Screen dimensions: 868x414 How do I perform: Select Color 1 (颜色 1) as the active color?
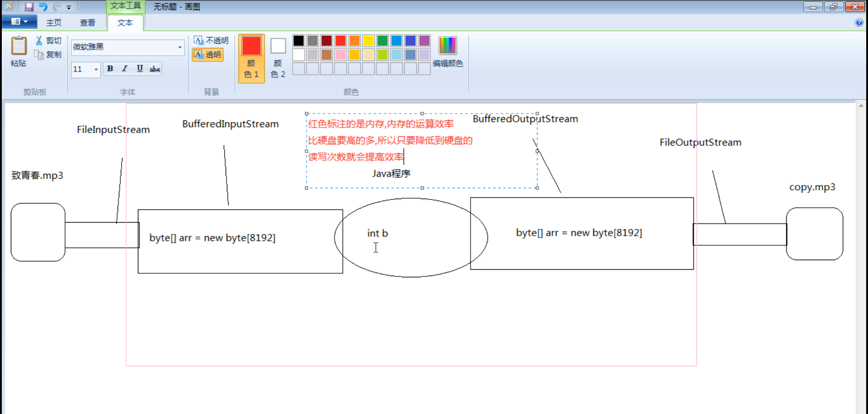click(x=251, y=58)
